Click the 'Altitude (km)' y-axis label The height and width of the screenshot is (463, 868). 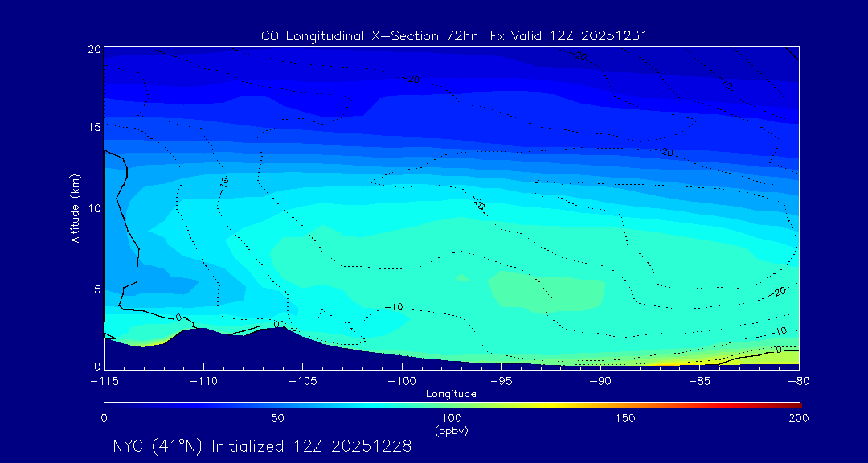pos(75,208)
